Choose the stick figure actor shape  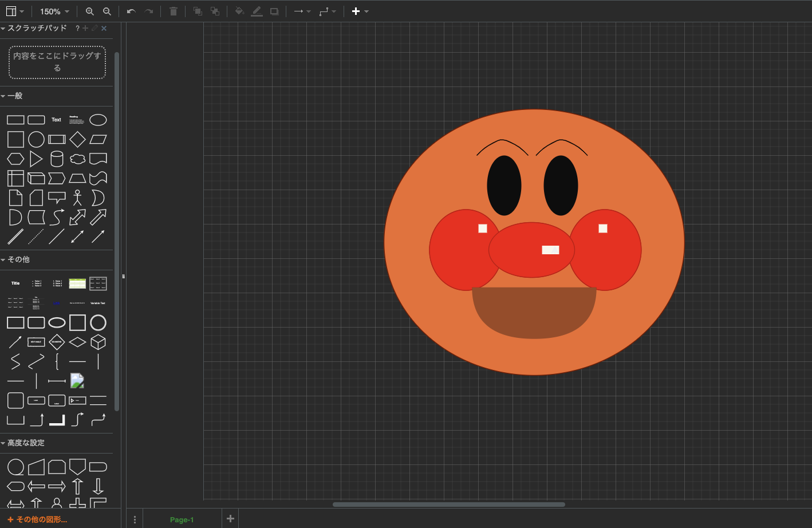(x=77, y=198)
